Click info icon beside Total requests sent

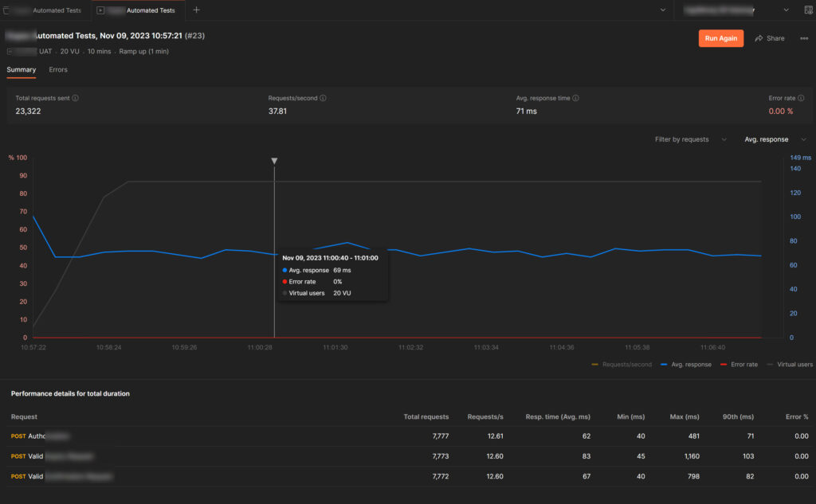[86, 98]
